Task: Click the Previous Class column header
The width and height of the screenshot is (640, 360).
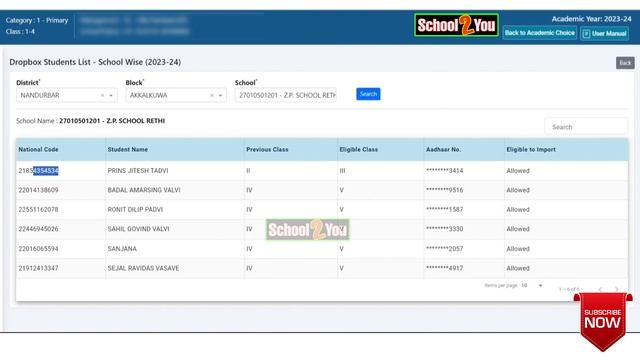Action: click(267, 149)
